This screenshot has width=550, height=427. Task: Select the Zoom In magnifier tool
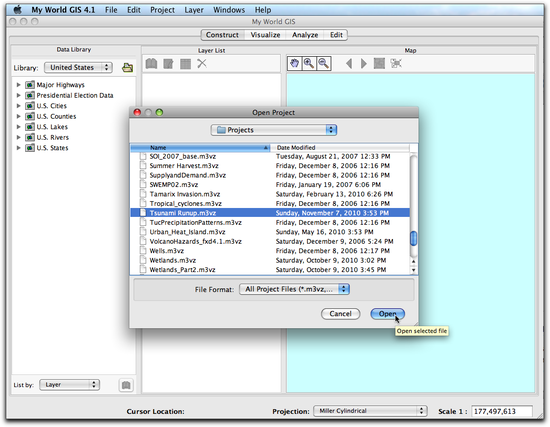coord(309,64)
